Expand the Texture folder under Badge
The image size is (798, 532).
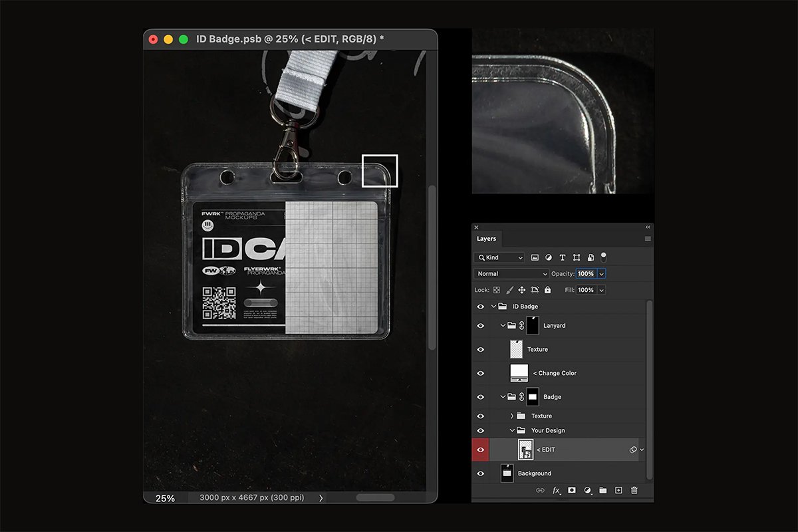512,416
